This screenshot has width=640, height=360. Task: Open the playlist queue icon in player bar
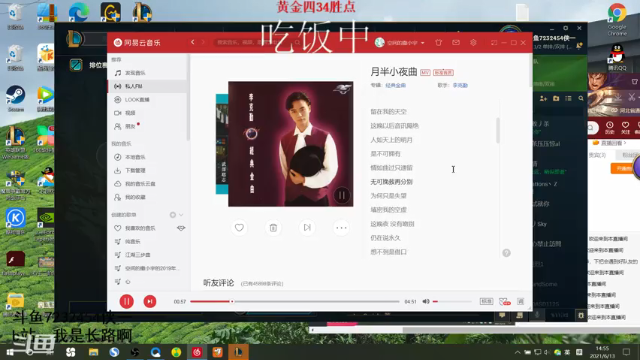tap(520, 301)
